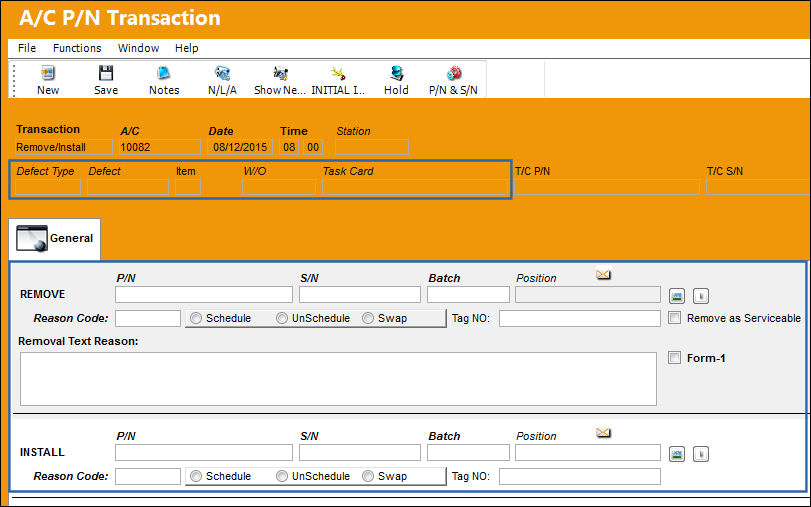Click the Show Ne... toolbar icon

(280, 73)
